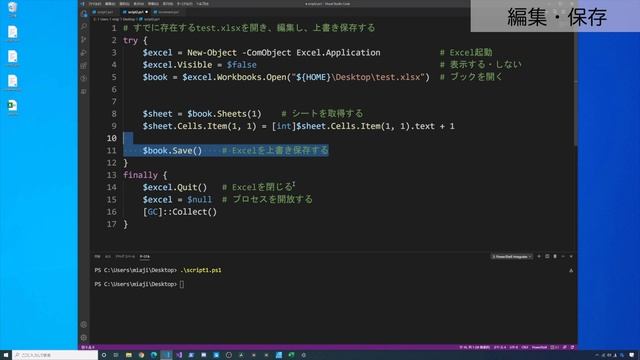
Task: Select the terminal shell dropdown
Action: point(512,256)
